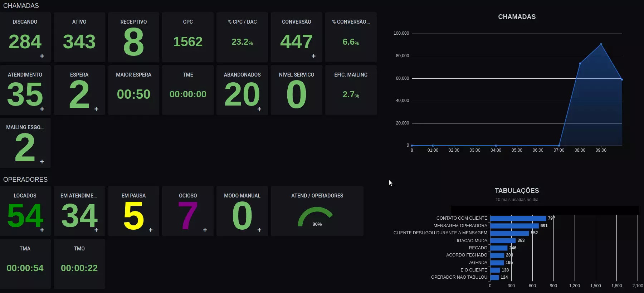Click the LOGADOS value 54
The width and height of the screenshot is (644, 293).
coord(25,215)
